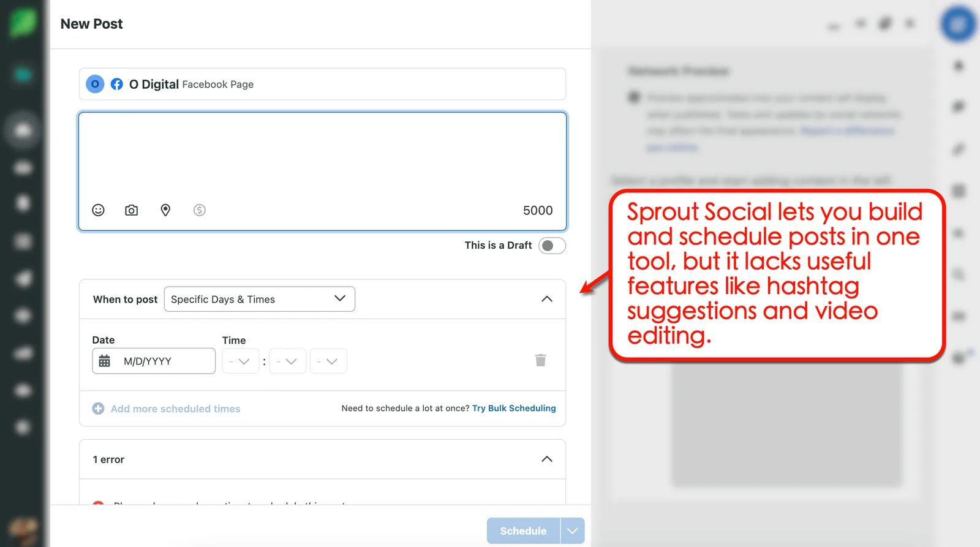The height and width of the screenshot is (547, 980).
Task: Click the blue compose button at top right
Action: coord(959,25)
